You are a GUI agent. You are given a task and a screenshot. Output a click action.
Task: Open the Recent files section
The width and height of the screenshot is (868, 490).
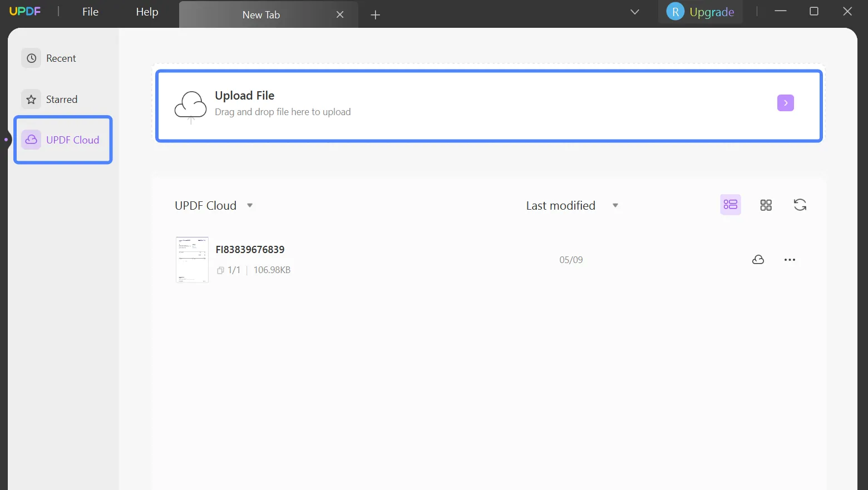click(x=61, y=58)
